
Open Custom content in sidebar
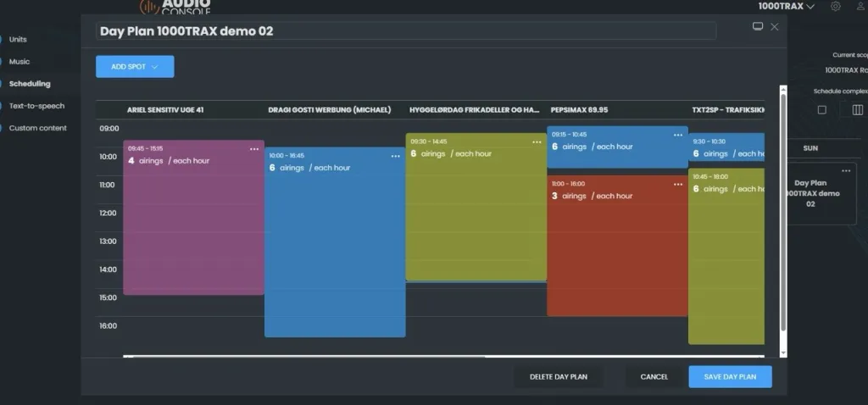(x=37, y=128)
